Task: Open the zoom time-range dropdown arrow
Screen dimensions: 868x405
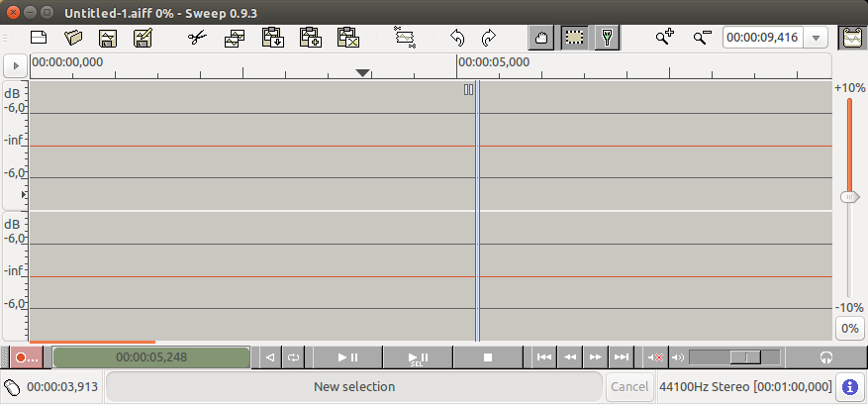Action: [816, 38]
